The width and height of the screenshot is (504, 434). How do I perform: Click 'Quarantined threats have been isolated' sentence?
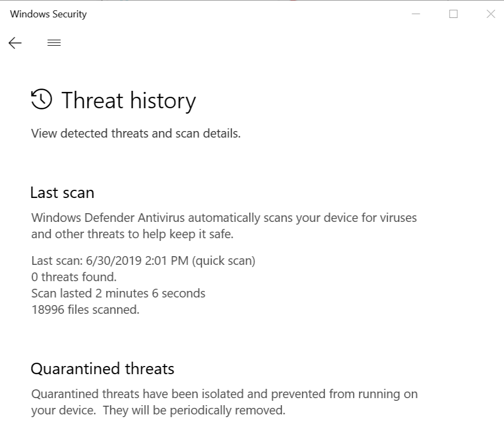pos(224,394)
